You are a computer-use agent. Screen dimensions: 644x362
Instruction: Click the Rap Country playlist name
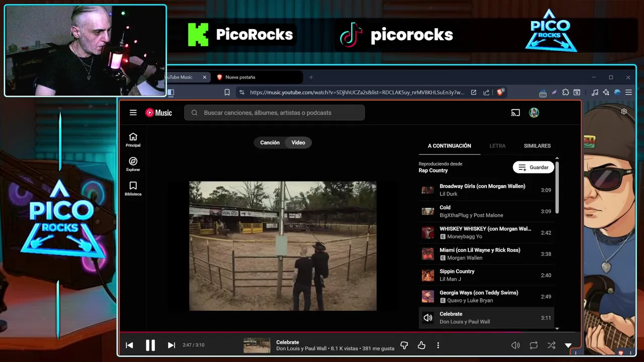click(x=433, y=170)
